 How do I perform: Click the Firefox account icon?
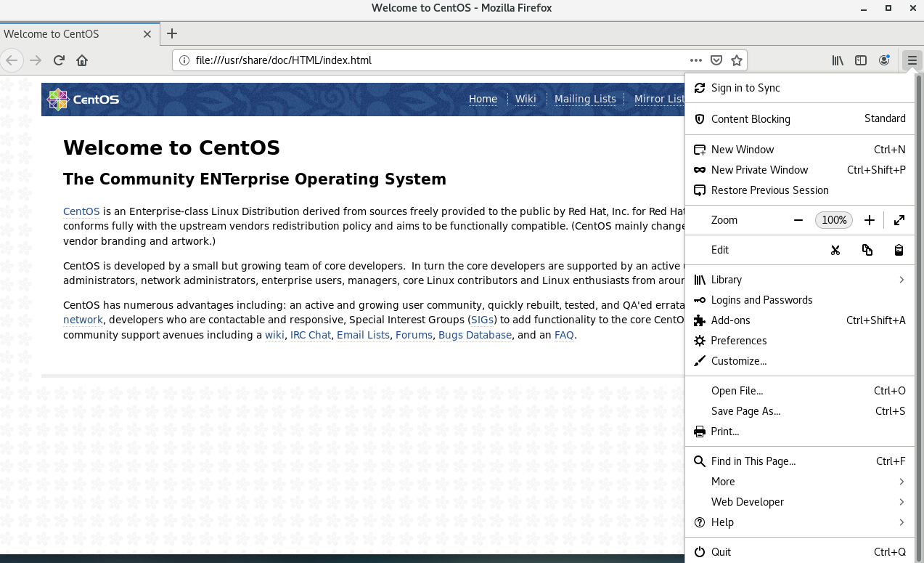[x=884, y=60]
